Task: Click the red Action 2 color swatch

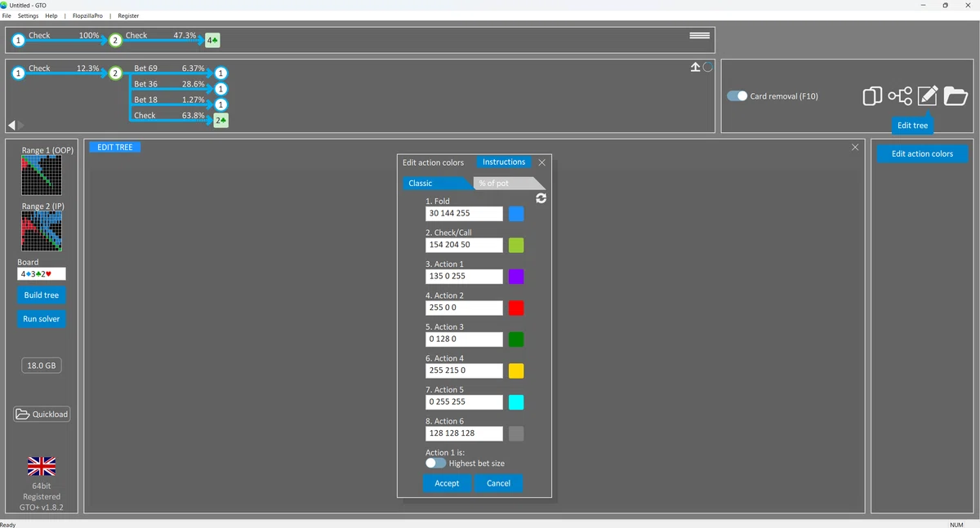Action: 516,308
